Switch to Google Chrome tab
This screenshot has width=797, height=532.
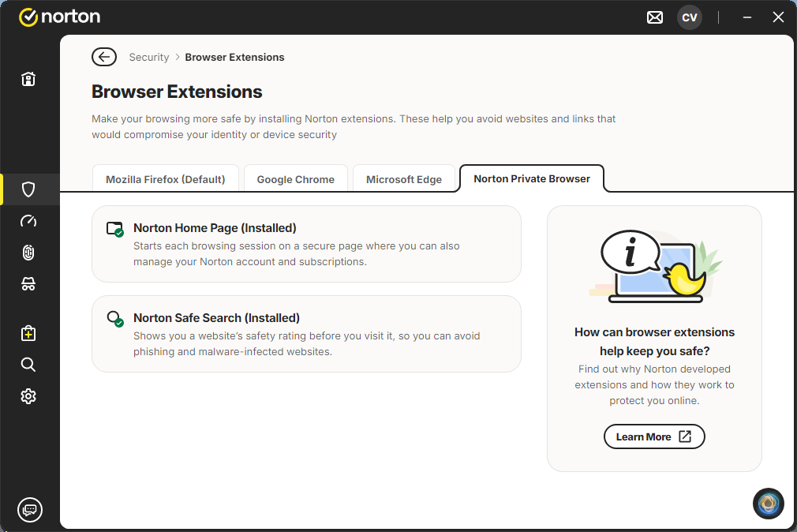coord(296,179)
